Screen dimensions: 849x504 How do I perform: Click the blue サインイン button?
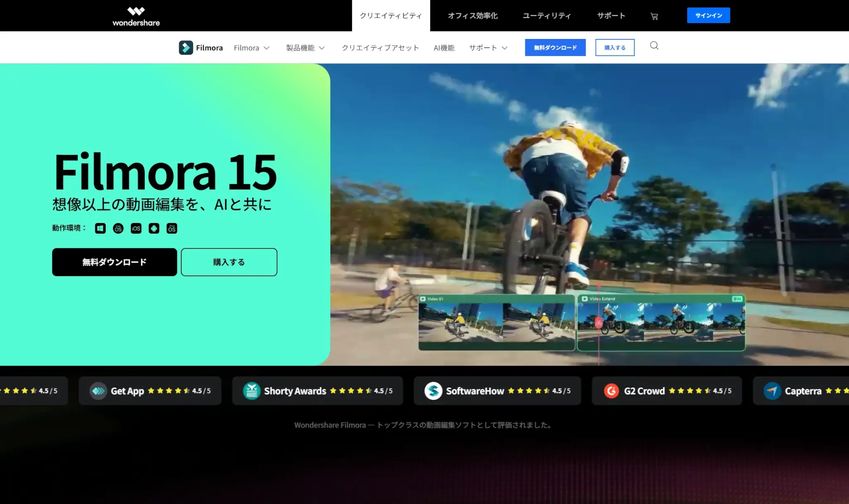point(708,15)
